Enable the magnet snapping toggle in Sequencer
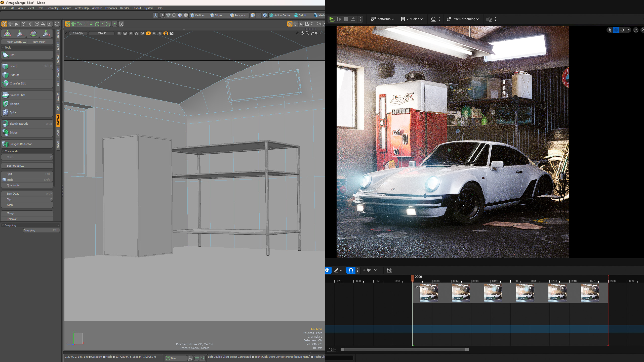The height and width of the screenshot is (362, 644). coord(351,270)
